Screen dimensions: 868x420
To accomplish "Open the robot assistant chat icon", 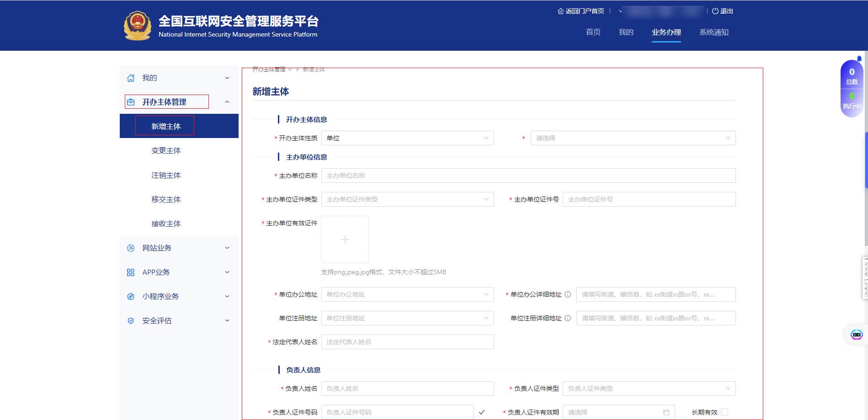I will pos(856,335).
